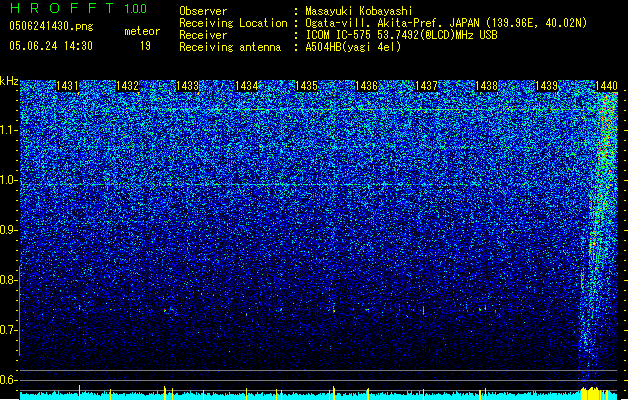Click the 'Observer' field label
The height and width of the screenshot is (400, 629).
tap(203, 11)
